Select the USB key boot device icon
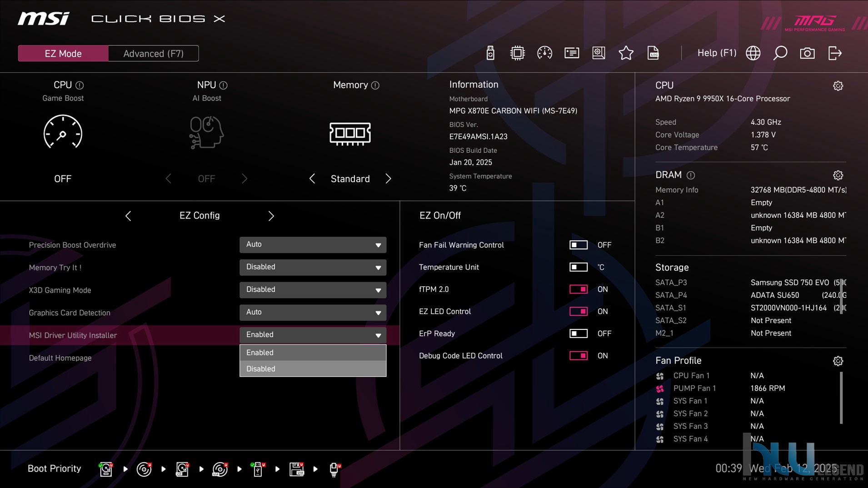Image resolution: width=868 pixels, height=488 pixels. coord(258,469)
